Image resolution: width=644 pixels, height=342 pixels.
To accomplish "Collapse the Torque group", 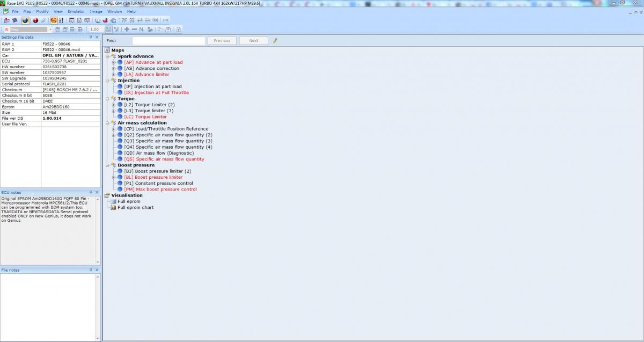I will coord(107,99).
